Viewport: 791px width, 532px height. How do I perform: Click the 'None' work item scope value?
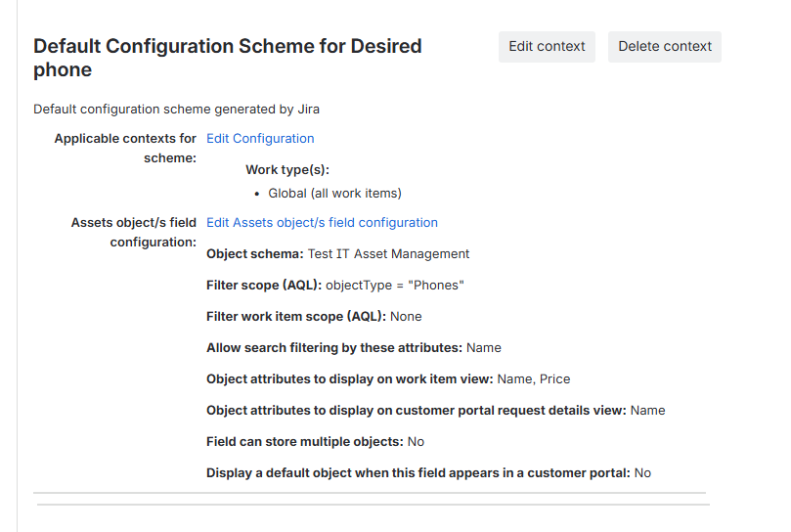point(406,317)
